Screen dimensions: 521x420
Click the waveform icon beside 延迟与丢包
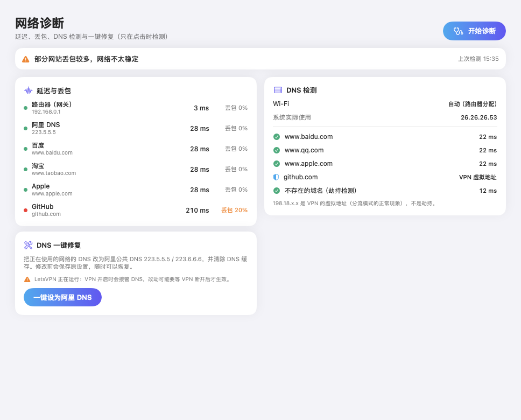coord(29,90)
